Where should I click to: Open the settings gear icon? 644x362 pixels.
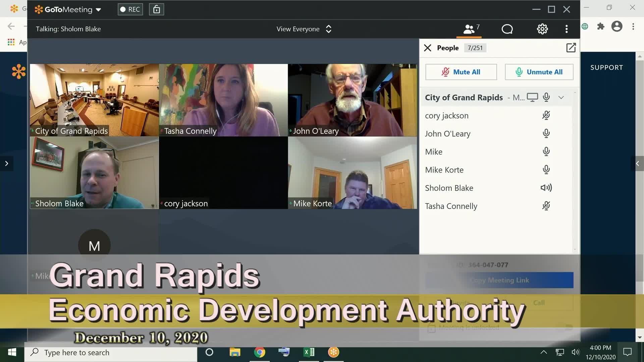tap(542, 29)
